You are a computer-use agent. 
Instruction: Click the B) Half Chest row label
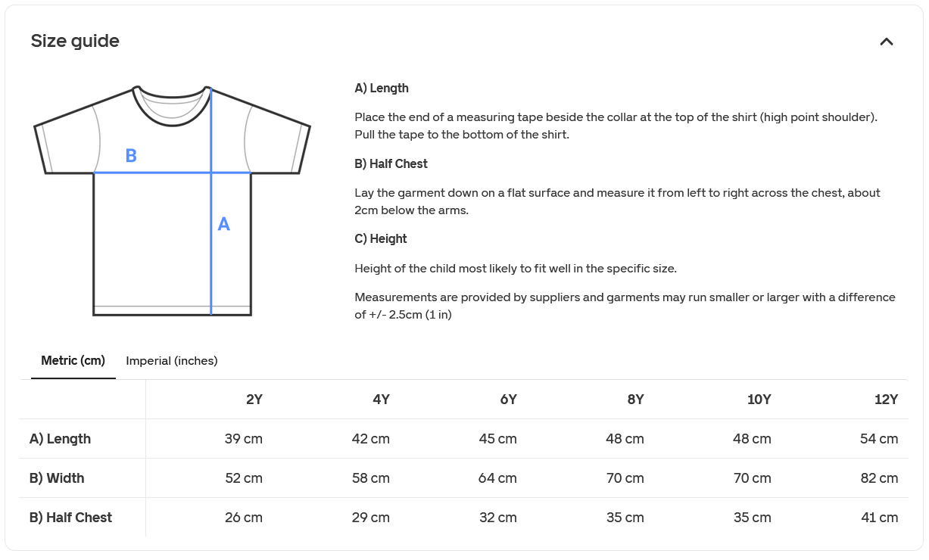click(70, 518)
